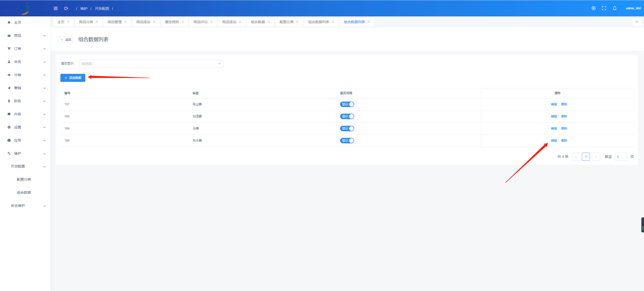This screenshot has height=291, width=644.
Task: Click the home icon beside 主页 in sidebar
Action: (x=9, y=22)
